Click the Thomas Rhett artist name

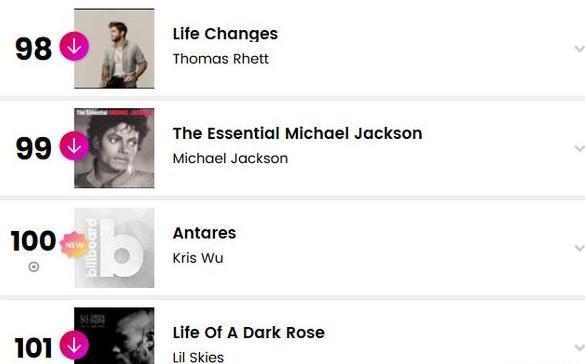(220, 59)
